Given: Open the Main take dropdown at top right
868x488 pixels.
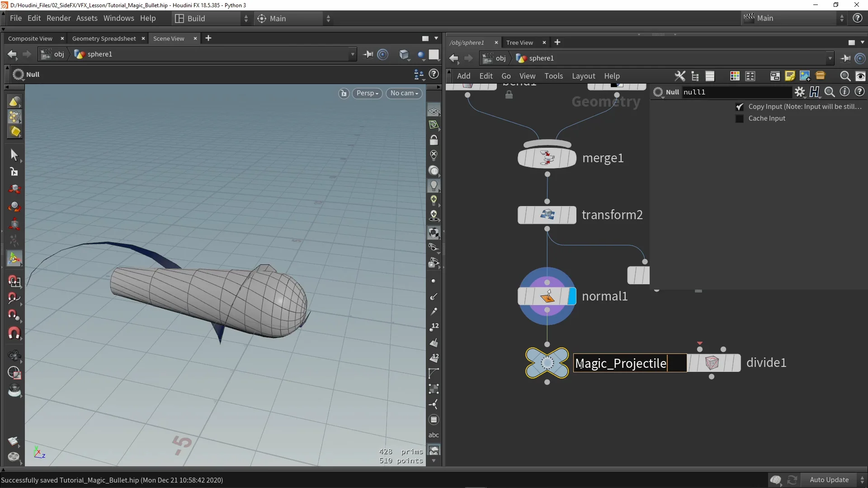Looking at the screenshot, I should point(793,19).
